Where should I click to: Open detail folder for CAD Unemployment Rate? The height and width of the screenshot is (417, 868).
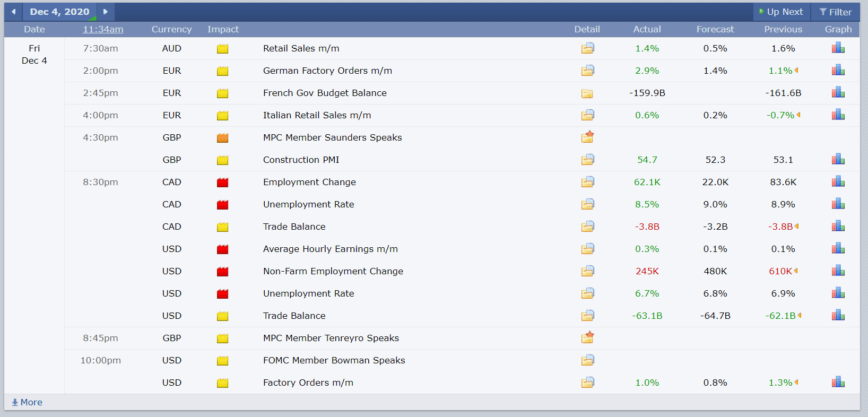click(x=587, y=204)
